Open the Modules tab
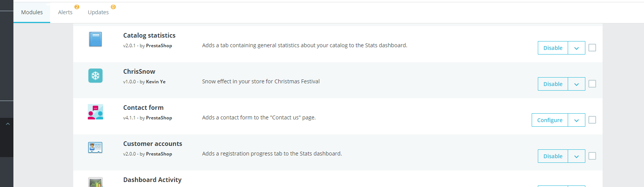The image size is (644, 187). [32, 12]
